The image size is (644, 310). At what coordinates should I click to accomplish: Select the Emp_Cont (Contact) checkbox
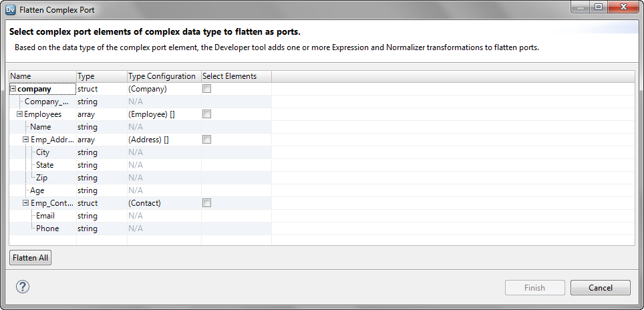tap(206, 203)
